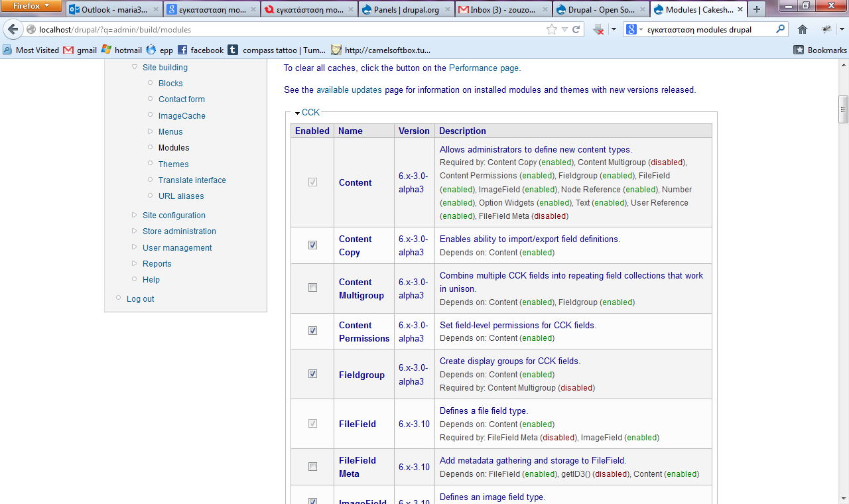Follow the available updates link
Screen dimensions: 849x504
tap(349, 90)
